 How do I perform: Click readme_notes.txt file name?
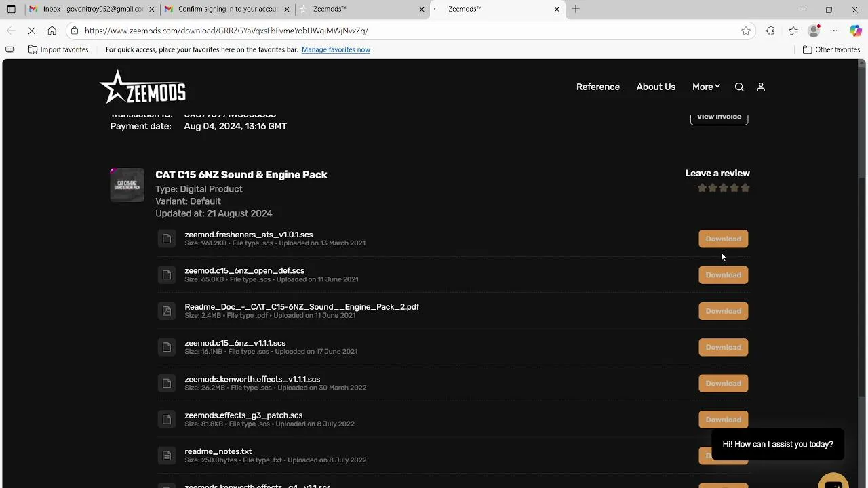point(218,451)
